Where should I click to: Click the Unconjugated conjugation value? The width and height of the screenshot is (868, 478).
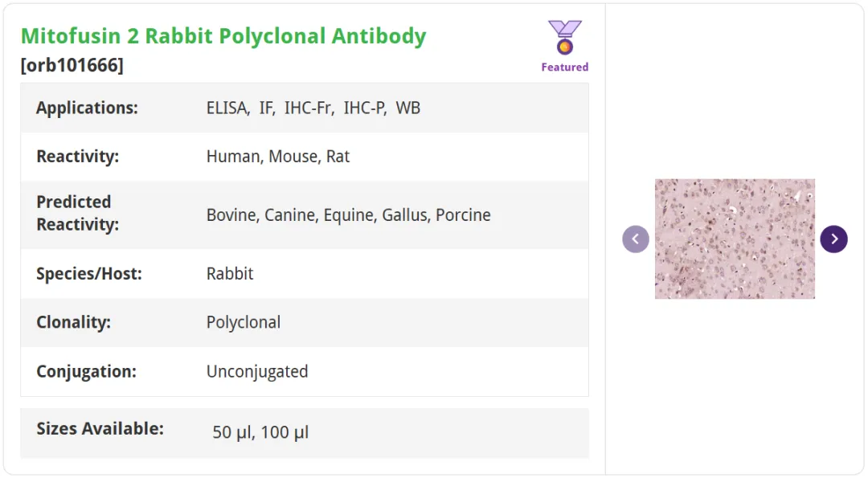click(x=257, y=371)
